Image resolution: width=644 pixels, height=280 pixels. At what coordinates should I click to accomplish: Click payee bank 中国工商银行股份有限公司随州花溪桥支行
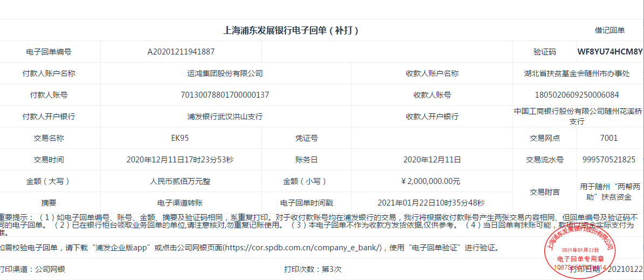click(x=577, y=117)
